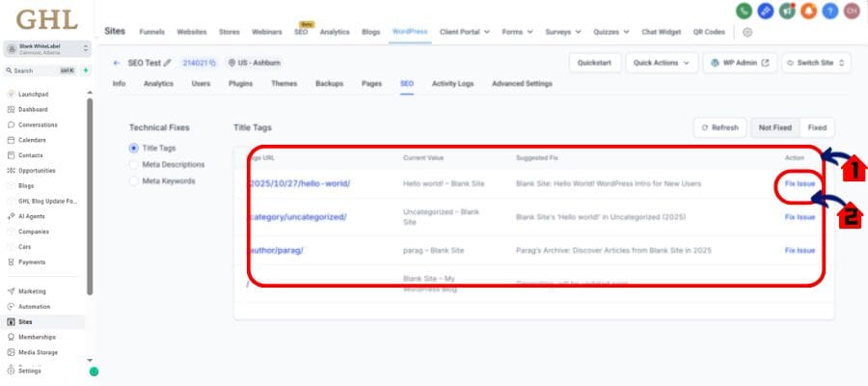Open Media Storage in the sidebar
This screenshot has height=386, width=868.
click(38, 352)
